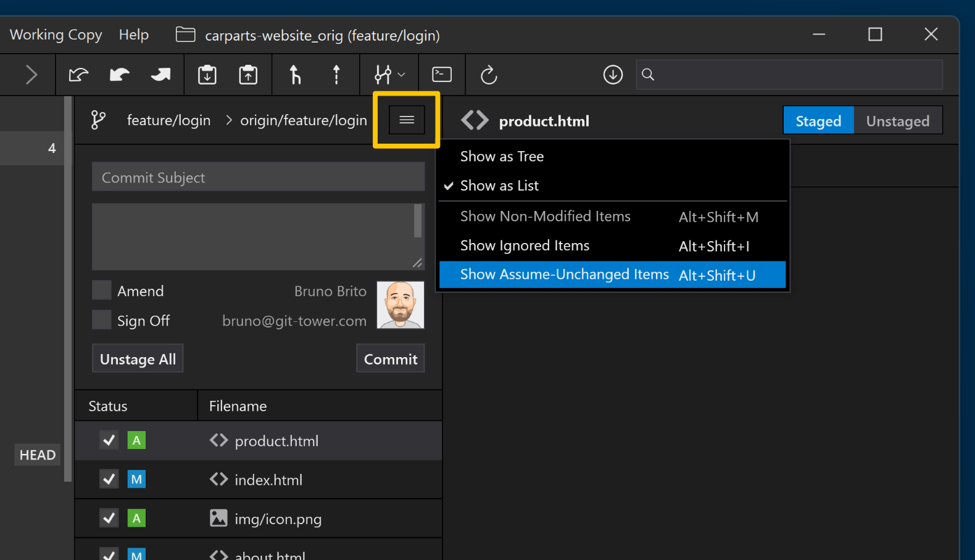Click the Apply Stash icon
The image size is (975, 560).
248,75
